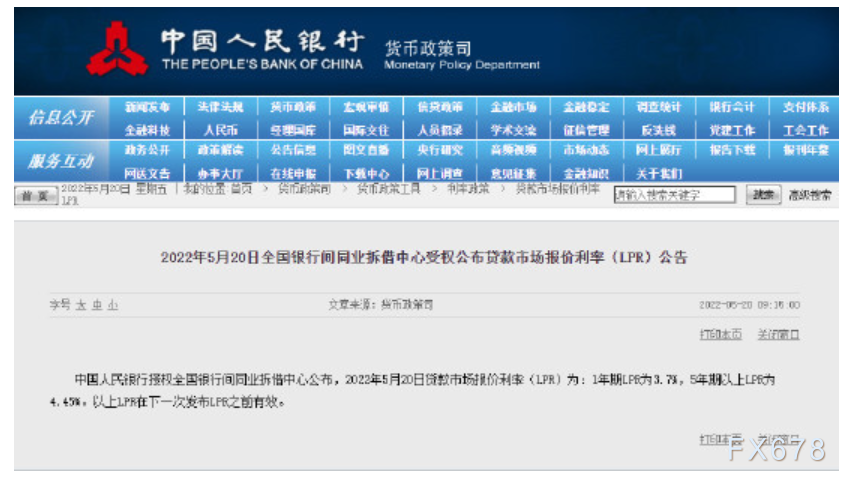The height and width of the screenshot is (485, 856).
Task: Open the 金融稳定 section
Action: tap(586, 107)
